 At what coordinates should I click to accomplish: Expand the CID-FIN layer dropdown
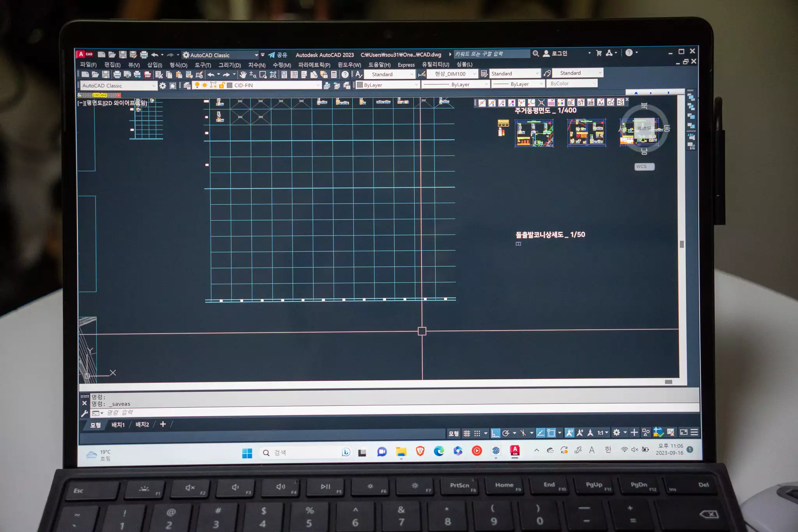[318, 85]
